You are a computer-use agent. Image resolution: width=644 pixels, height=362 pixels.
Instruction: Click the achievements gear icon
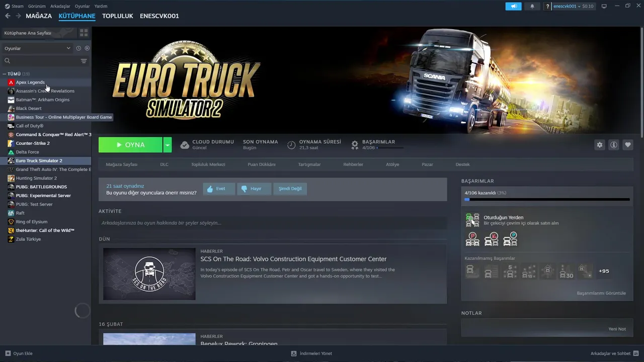(x=355, y=144)
